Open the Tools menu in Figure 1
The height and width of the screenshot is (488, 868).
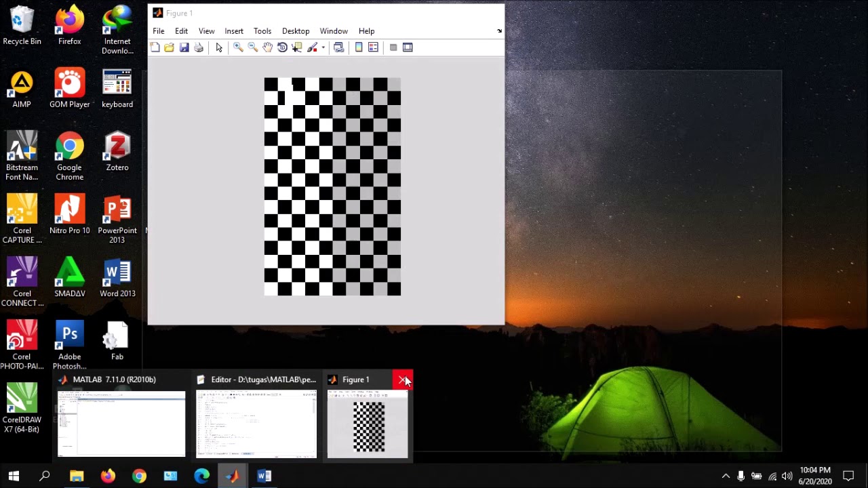[x=262, y=31]
